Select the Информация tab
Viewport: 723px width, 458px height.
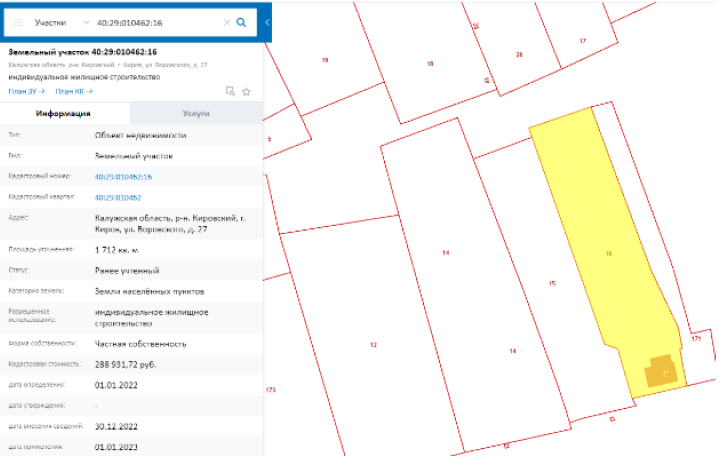pos(64,113)
